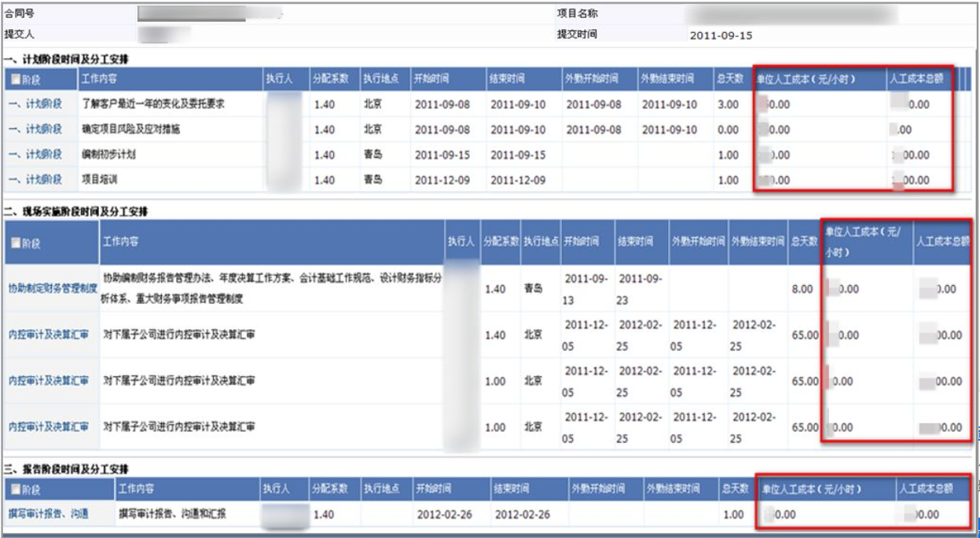Click the 提交时间 value 2011-09-15
The width and height of the screenshot is (980, 538).
(721, 35)
